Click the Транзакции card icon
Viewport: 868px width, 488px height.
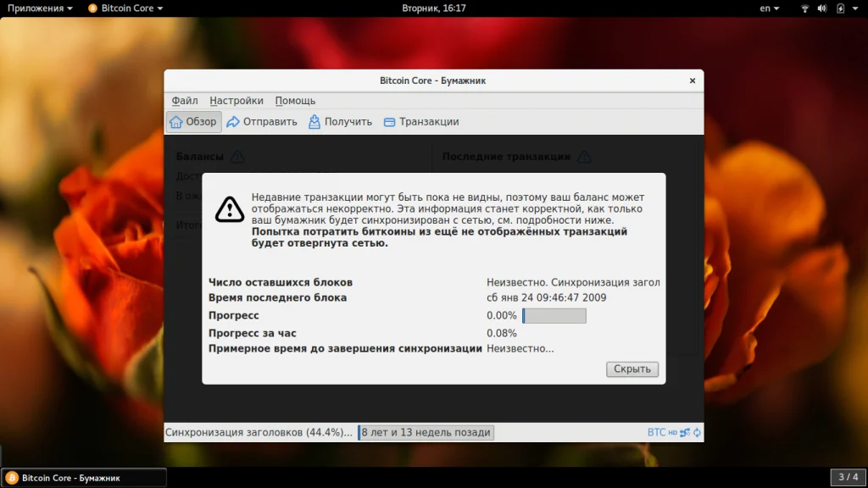click(x=389, y=122)
